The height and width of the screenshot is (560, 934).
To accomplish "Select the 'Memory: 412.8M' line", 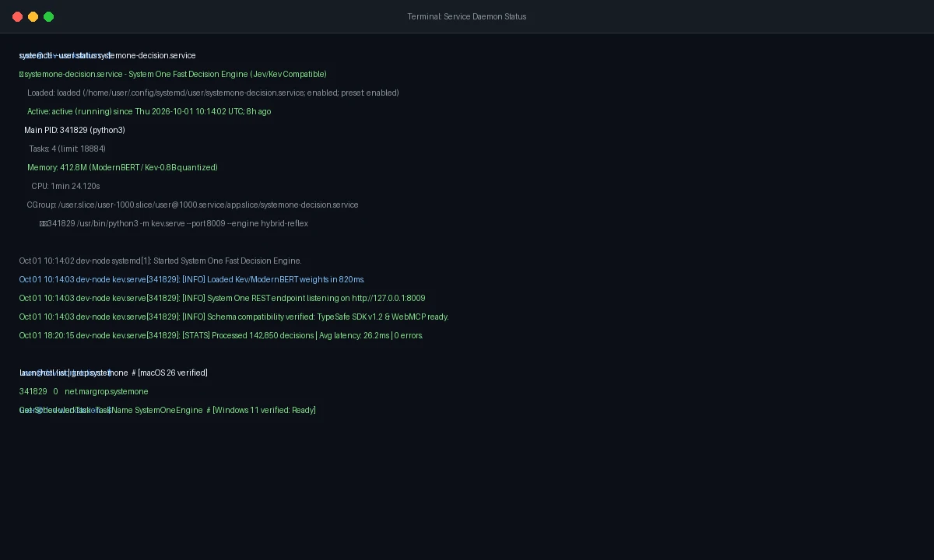I will click(x=123, y=168).
